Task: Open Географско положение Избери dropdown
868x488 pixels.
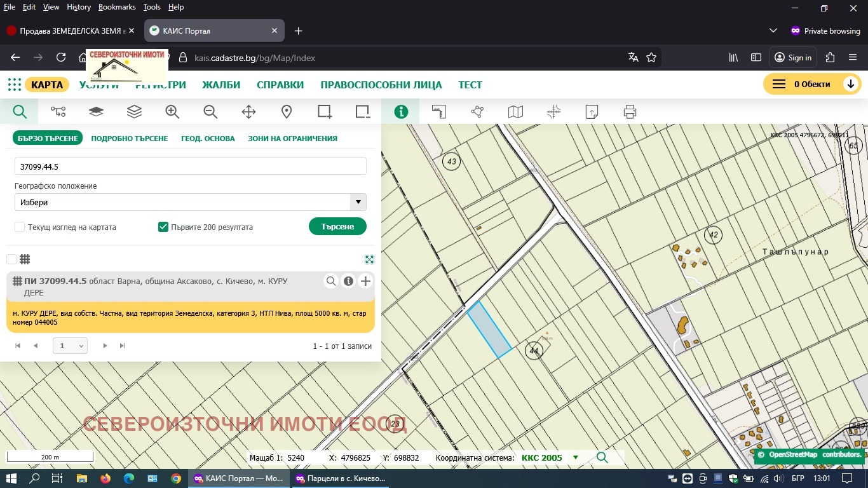Action: tap(191, 202)
